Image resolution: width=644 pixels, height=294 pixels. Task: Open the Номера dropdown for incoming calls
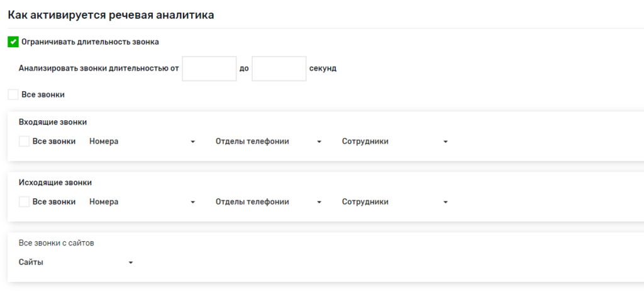(x=142, y=142)
